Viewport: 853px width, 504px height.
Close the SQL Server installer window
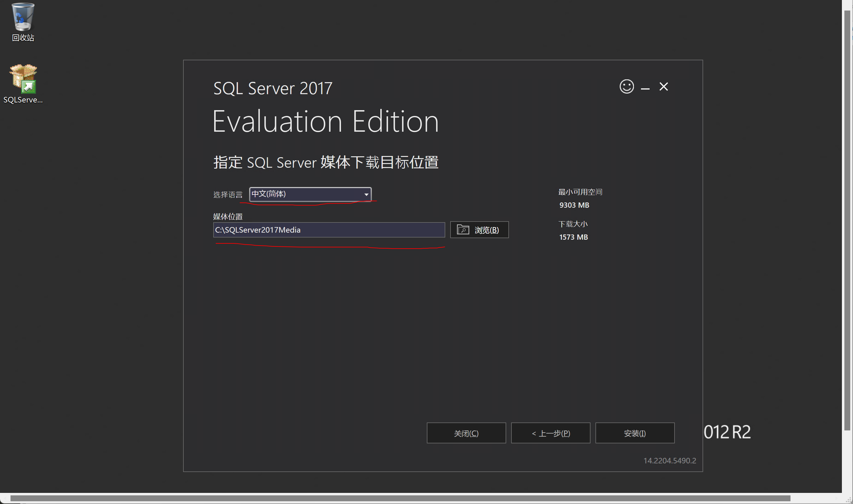[x=663, y=86]
